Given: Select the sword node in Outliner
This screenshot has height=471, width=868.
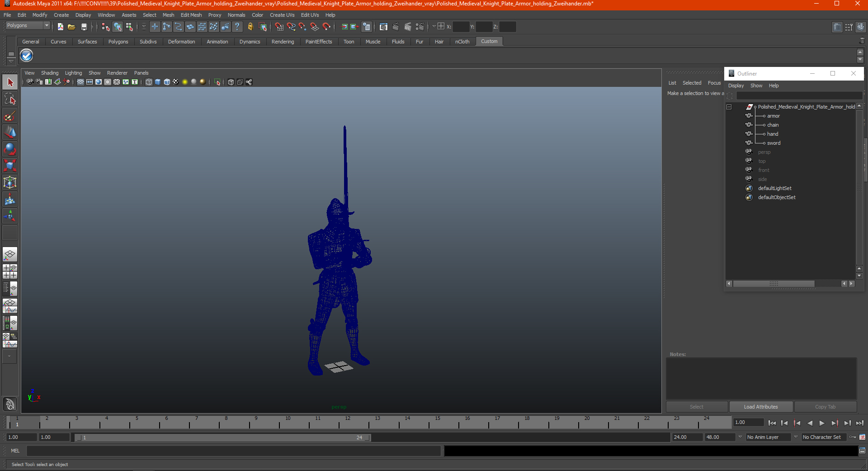Looking at the screenshot, I should point(774,143).
